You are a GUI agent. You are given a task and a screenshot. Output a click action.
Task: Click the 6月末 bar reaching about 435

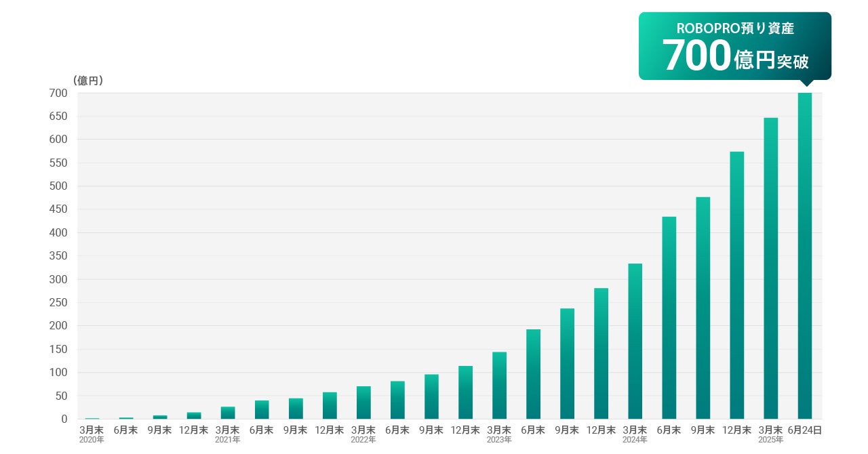669,318
